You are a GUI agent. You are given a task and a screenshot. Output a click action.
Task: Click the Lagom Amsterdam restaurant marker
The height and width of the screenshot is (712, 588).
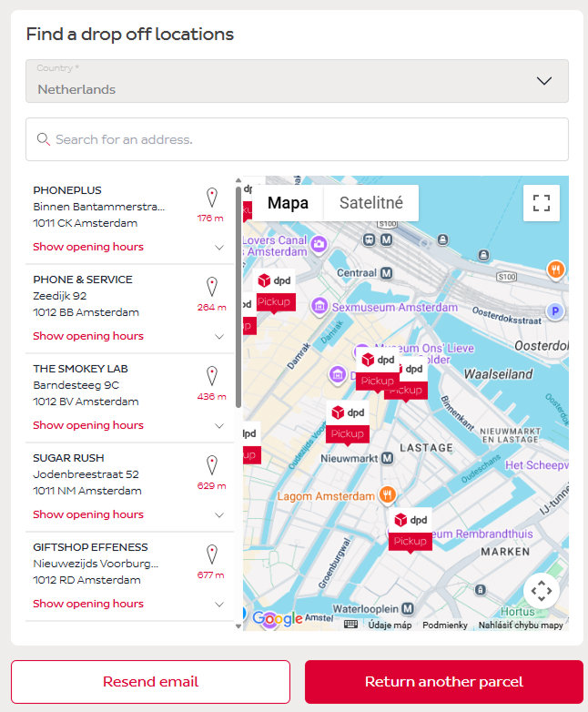point(388,496)
